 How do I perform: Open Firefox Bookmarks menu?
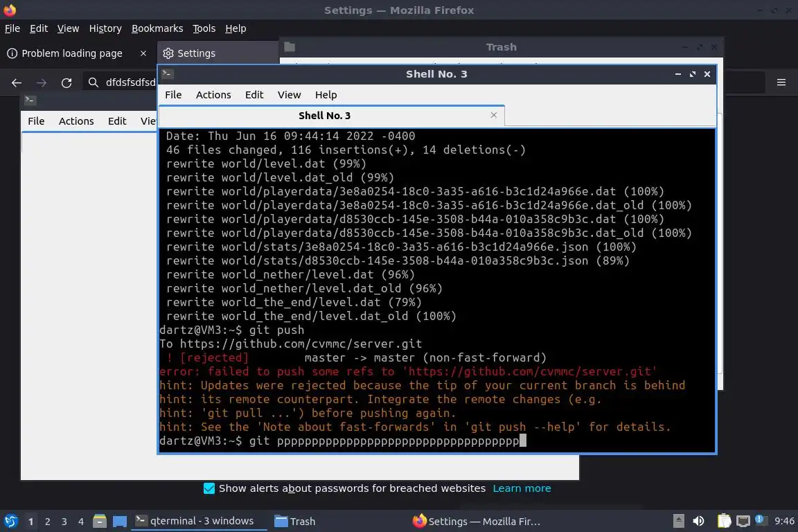pos(157,28)
